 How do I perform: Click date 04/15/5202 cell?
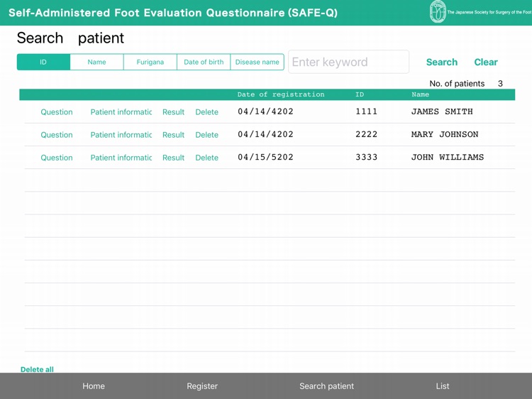[265, 157]
